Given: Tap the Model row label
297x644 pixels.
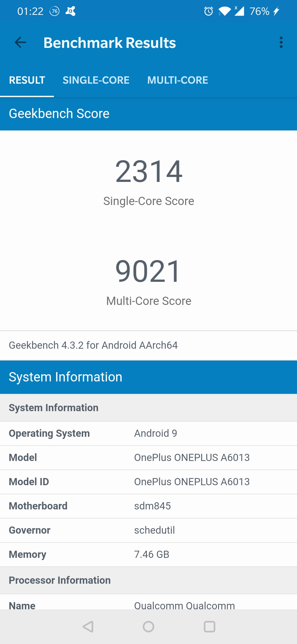Looking at the screenshot, I should [x=23, y=457].
